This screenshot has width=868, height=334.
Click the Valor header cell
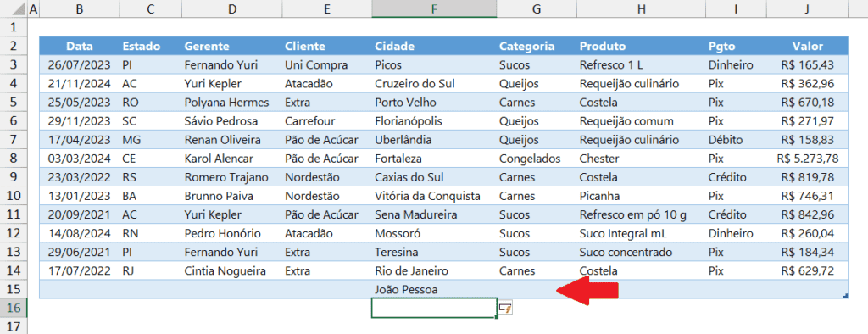click(x=807, y=46)
